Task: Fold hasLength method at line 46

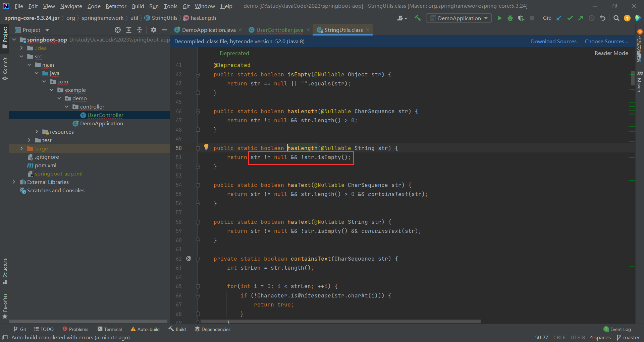Action: pos(198,112)
